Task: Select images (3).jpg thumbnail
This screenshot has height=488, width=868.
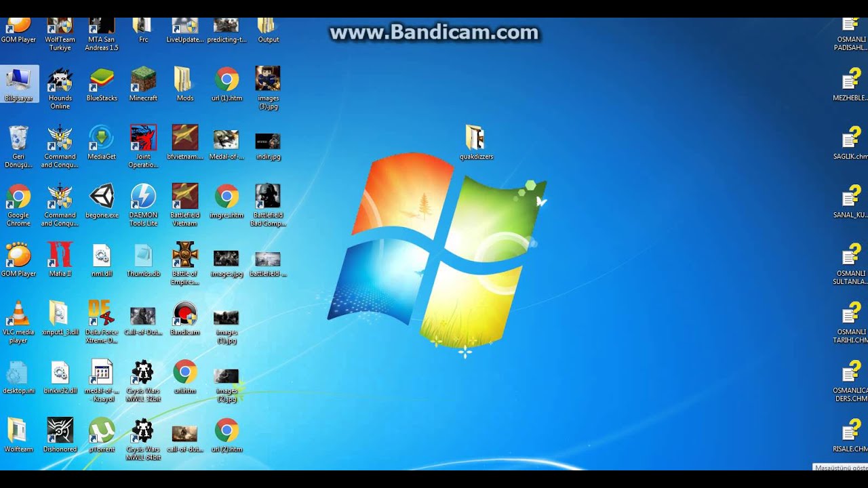Action: coord(268,88)
